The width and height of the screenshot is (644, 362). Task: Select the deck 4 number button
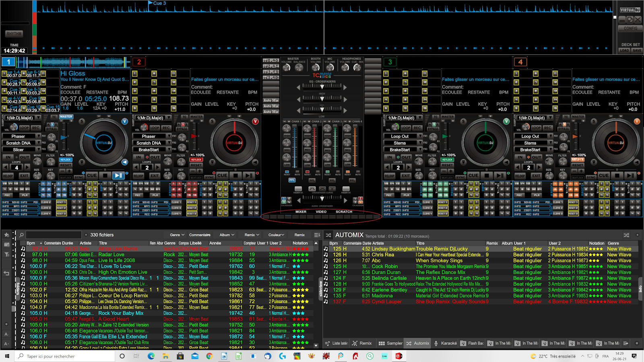(520, 62)
